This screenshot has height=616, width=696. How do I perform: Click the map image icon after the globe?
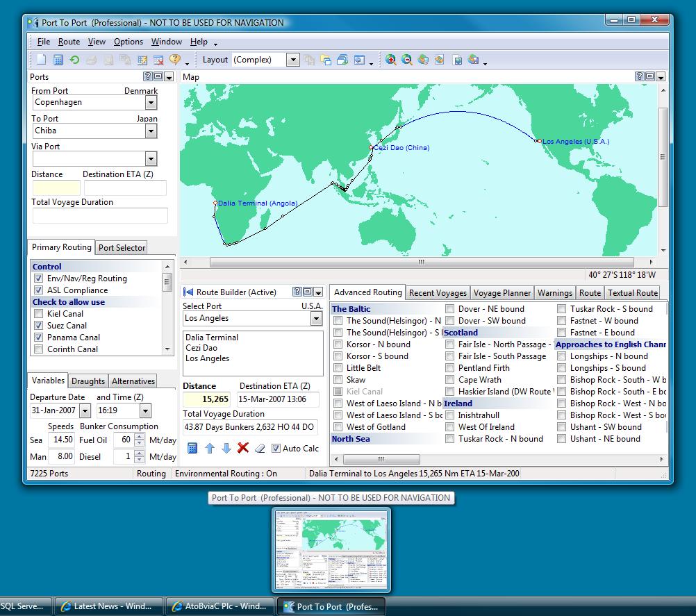click(440, 60)
